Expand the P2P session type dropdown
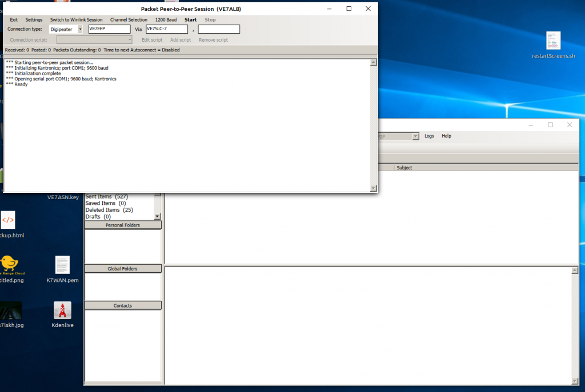Viewport: 585px width, 392px height. pos(416,136)
